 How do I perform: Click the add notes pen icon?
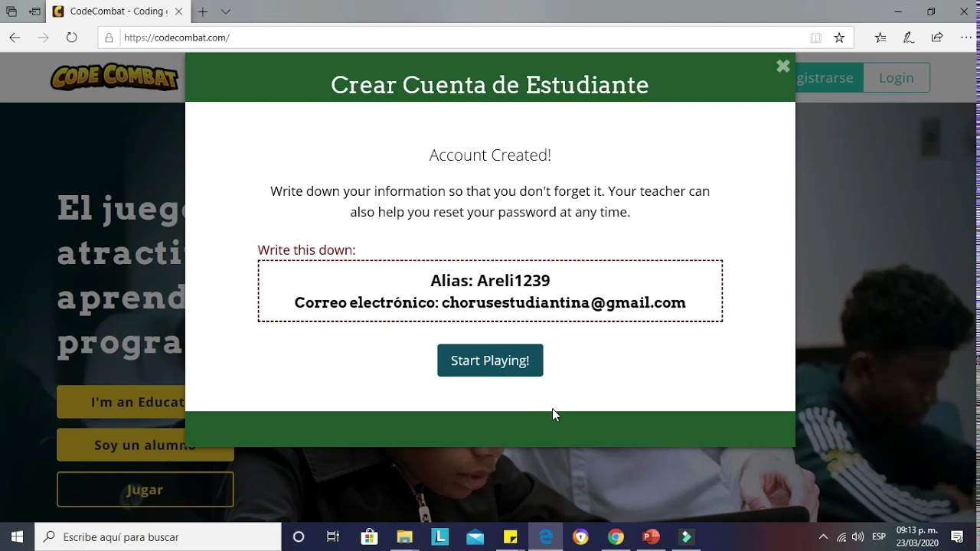(x=909, y=37)
